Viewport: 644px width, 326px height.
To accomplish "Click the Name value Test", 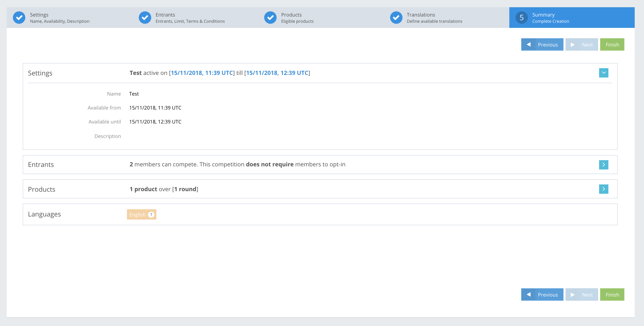I will pos(134,94).
